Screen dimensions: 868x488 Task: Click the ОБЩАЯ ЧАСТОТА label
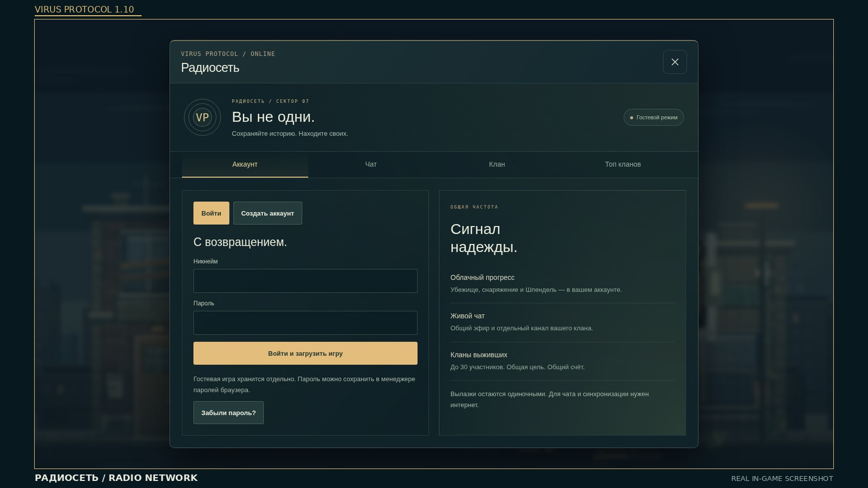[x=474, y=207]
